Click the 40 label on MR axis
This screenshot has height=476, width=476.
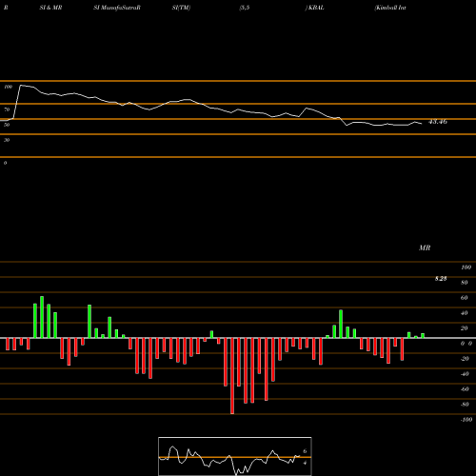465,313
